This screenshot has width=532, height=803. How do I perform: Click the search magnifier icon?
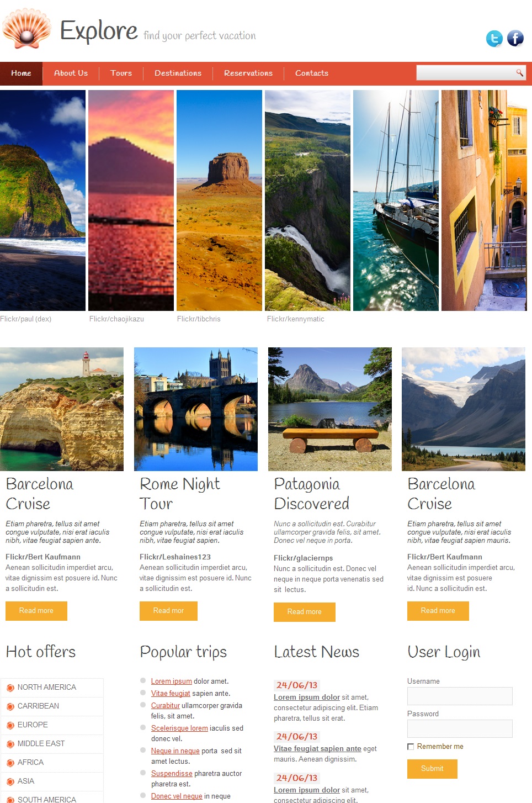[x=519, y=72]
